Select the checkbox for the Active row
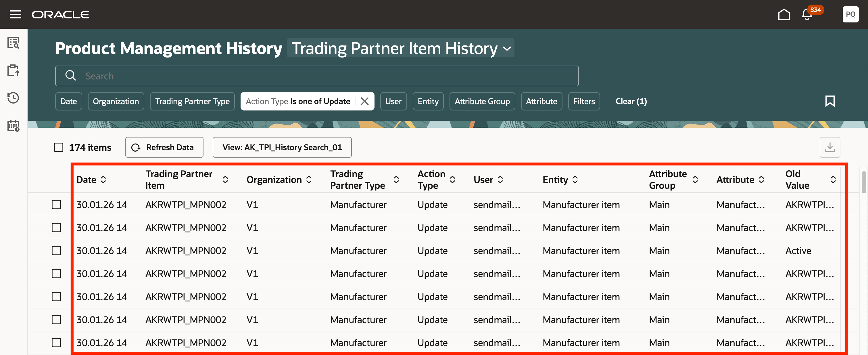This screenshot has width=868, height=355. (x=56, y=251)
